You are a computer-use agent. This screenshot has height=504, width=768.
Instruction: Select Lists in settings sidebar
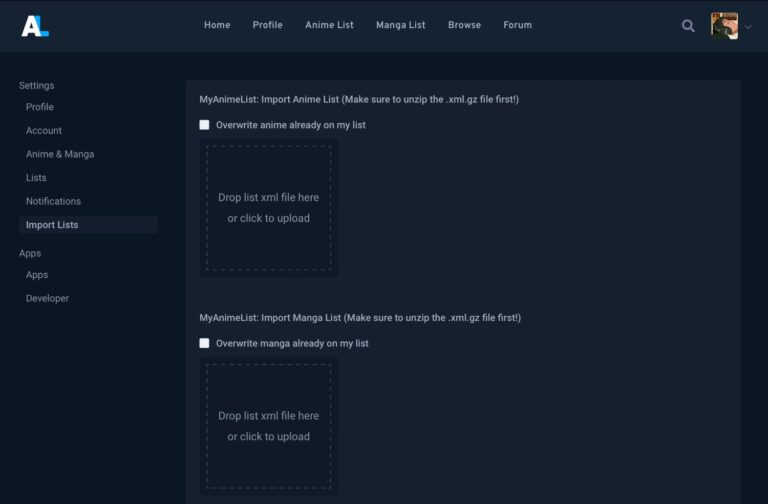(36, 178)
